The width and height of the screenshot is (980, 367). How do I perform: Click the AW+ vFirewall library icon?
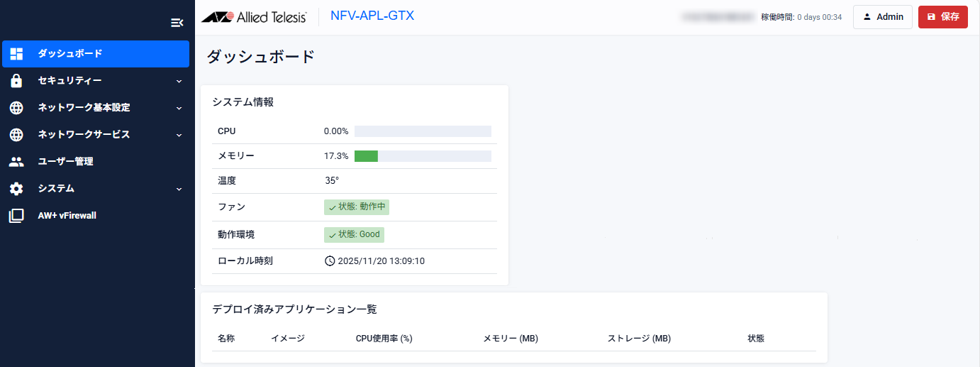coord(16,216)
